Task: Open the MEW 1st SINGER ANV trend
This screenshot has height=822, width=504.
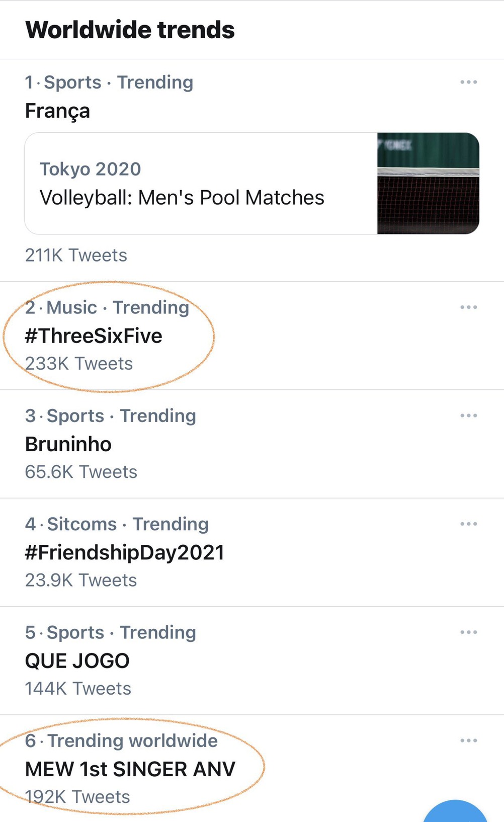Action: (x=130, y=769)
